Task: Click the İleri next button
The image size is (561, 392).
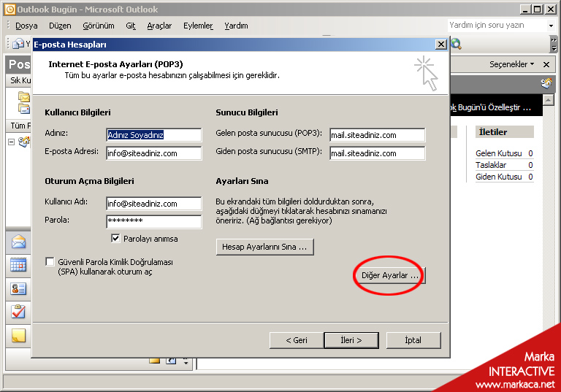Action: pos(351,340)
